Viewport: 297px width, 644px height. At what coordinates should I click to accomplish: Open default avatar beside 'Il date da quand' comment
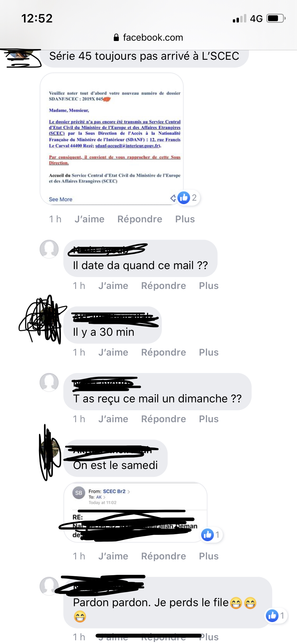49,249
